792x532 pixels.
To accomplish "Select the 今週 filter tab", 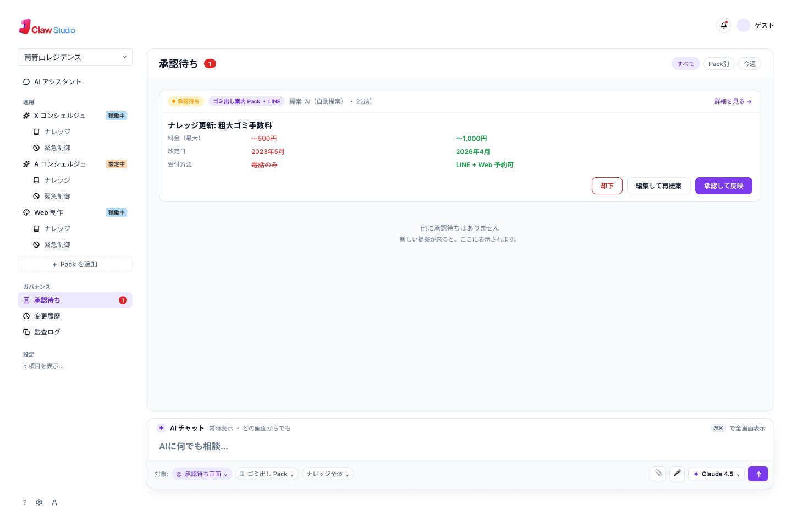I will (750, 64).
